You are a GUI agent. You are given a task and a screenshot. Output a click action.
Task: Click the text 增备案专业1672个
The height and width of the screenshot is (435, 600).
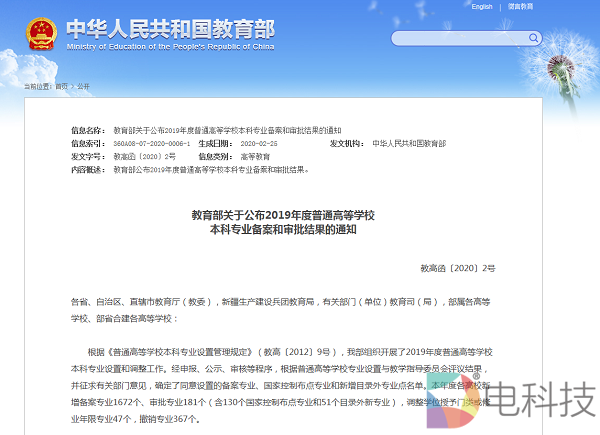[106, 402]
